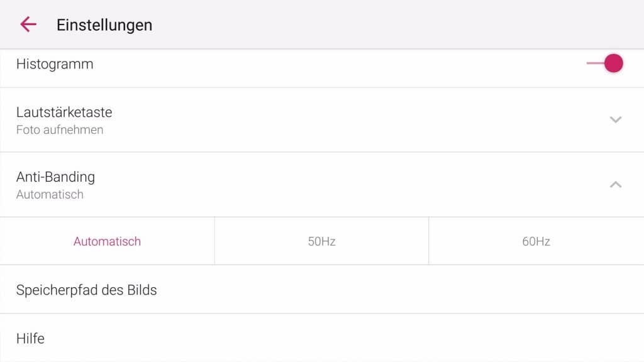Click the 'Foto aufnehmen' subtitle text

(60, 130)
